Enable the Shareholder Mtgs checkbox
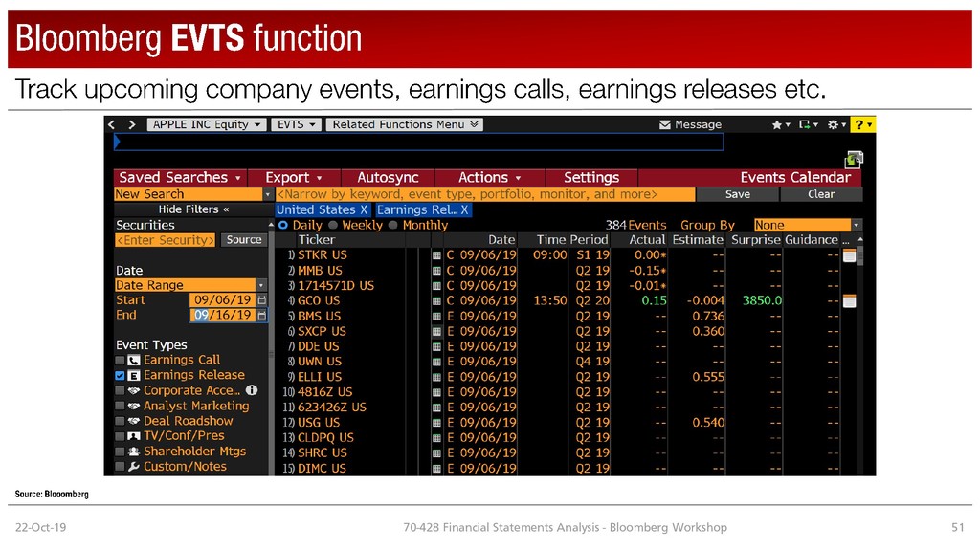980x551 pixels. point(120,452)
